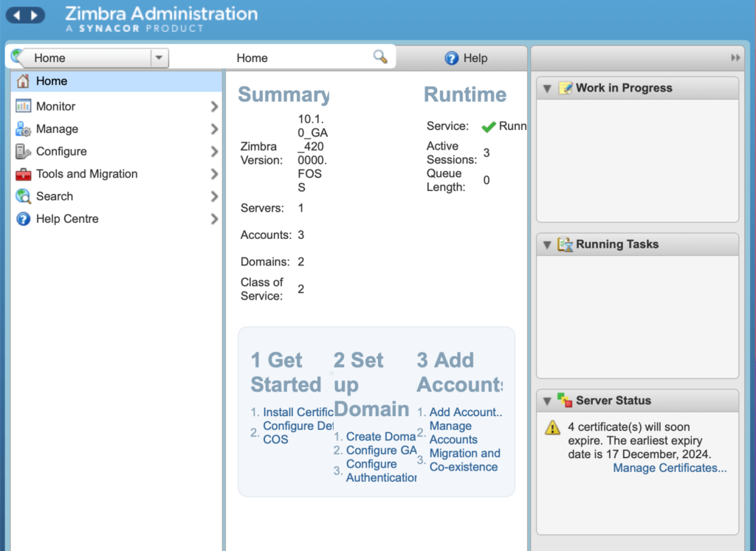The height and width of the screenshot is (551, 756).
Task: Click the magnifying glass search icon
Action: pos(380,58)
